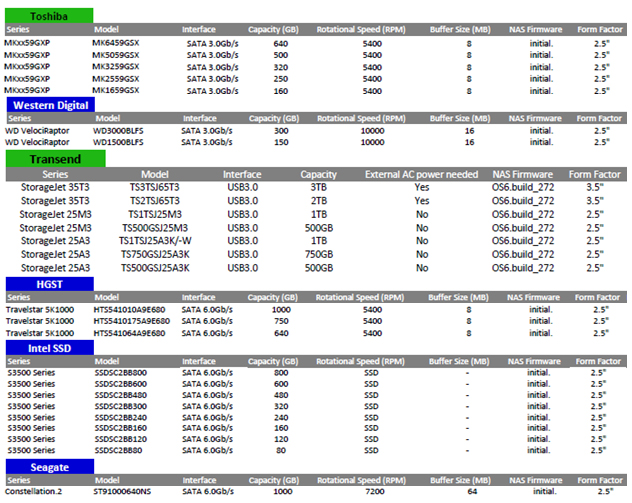Click capacity 640 in Toshiba table
632x503 pixels.
(x=281, y=44)
